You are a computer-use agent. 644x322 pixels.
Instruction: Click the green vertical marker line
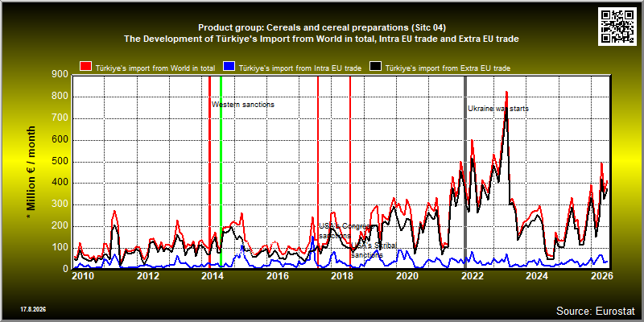point(221,172)
